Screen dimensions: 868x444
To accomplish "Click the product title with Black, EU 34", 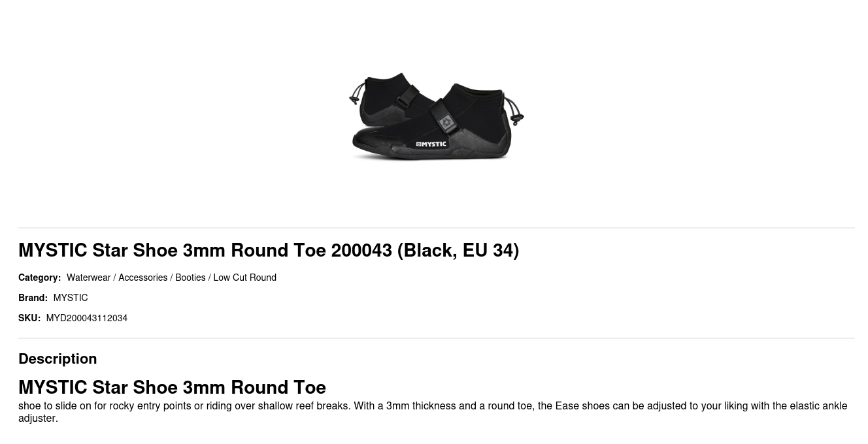I will [x=269, y=250].
